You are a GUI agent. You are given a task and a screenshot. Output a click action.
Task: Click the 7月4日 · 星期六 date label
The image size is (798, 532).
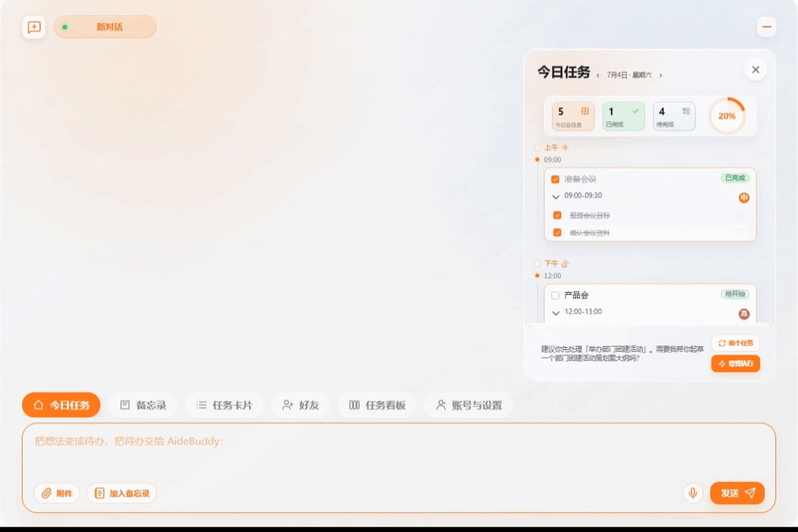629,76
